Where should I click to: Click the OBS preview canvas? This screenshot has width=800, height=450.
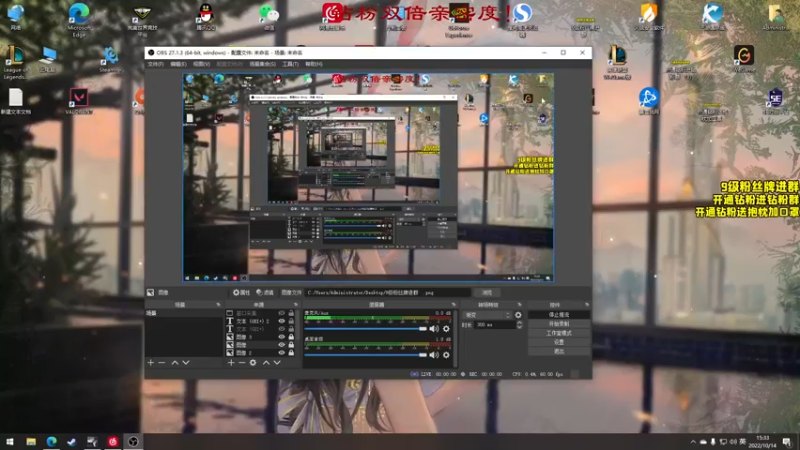(x=368, y=178)
